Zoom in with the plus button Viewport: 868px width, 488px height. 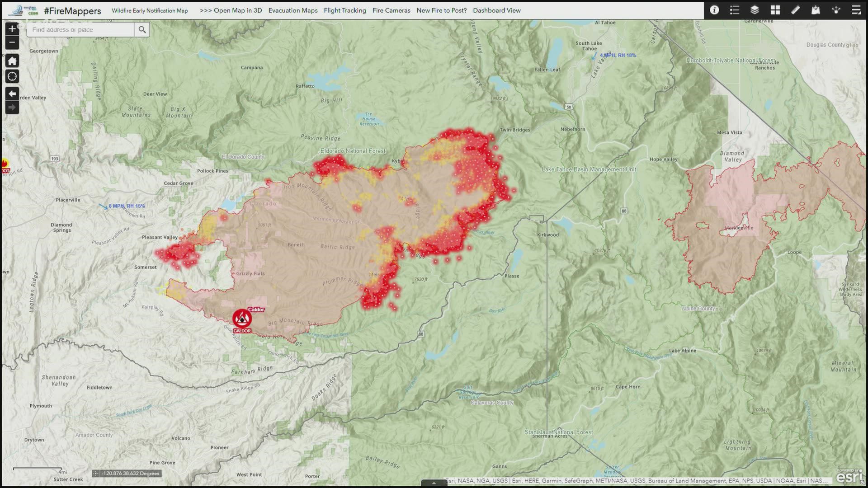[x=12, y=28]
